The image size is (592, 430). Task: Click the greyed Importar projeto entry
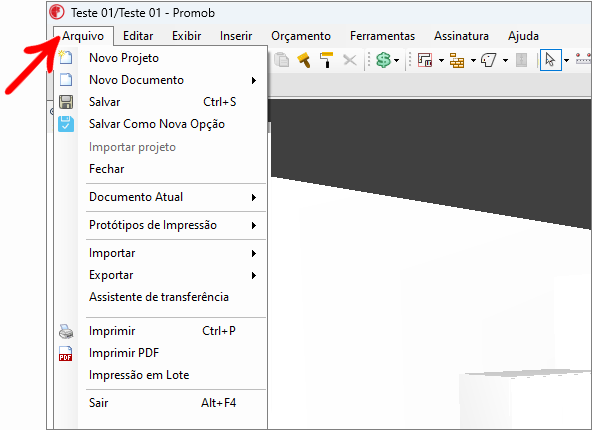click(x=160, y=147)
